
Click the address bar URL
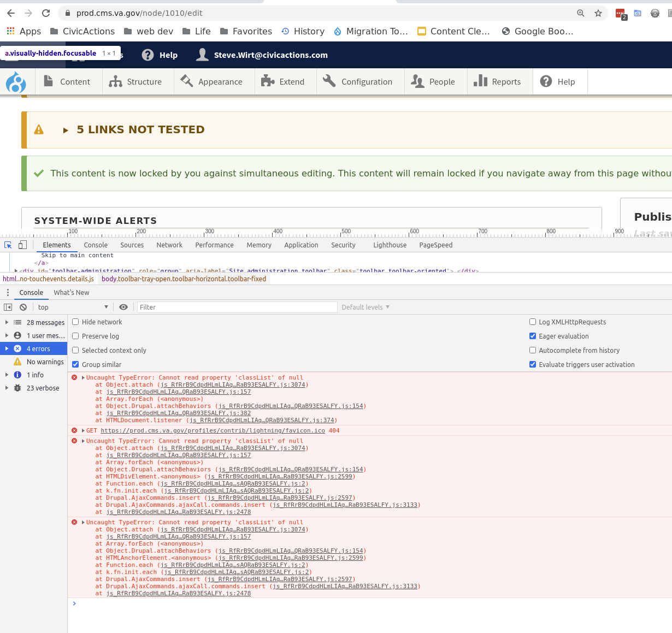[139, 13]
